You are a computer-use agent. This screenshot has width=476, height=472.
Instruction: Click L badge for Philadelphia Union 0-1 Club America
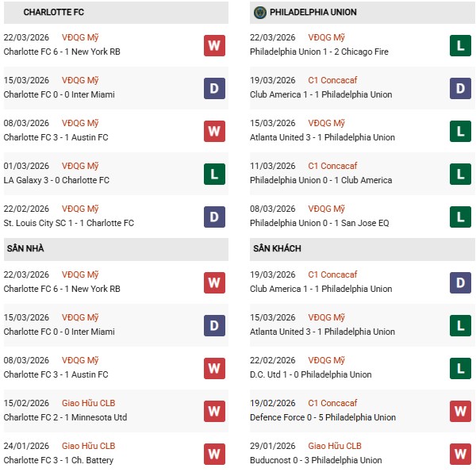click(x=460, y=174)
